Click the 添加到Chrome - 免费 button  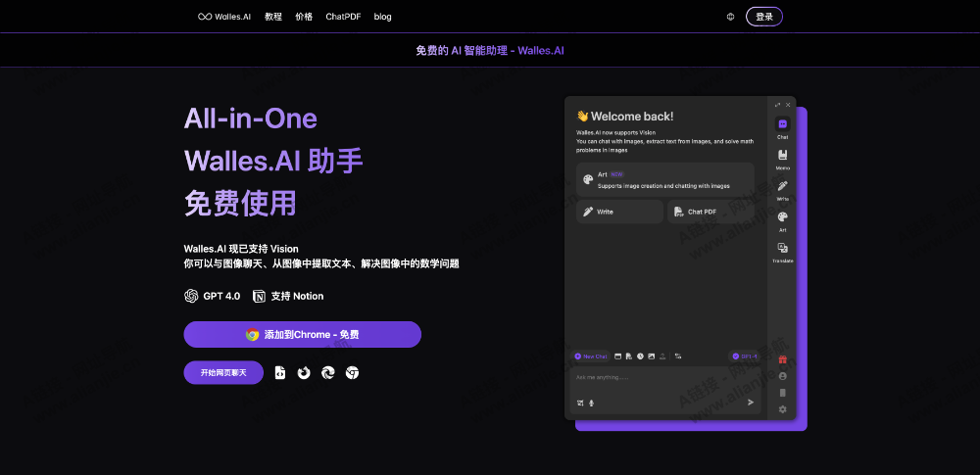(303, 334)
